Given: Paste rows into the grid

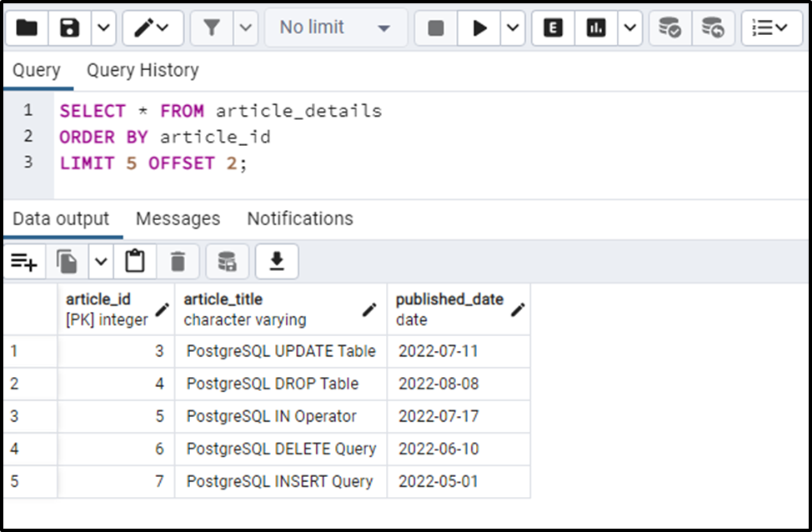Looking at the screenshot, I should click(135, 261).
